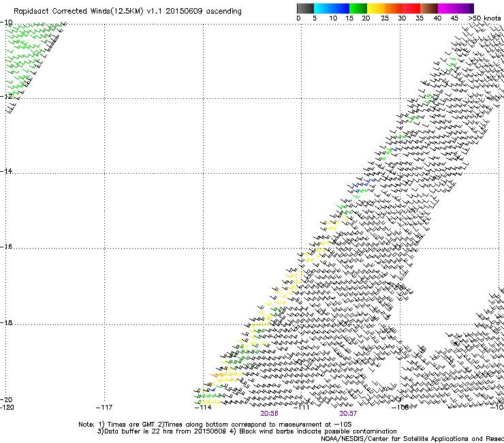Click the legend label ">50 knots"
Screen dimensions: 504x443
[x=484, y=18]
